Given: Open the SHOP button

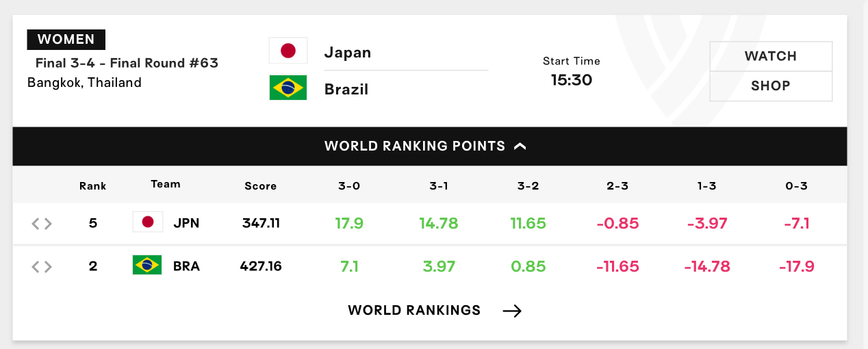Looking at the screenshot, I should coord(771,86).
